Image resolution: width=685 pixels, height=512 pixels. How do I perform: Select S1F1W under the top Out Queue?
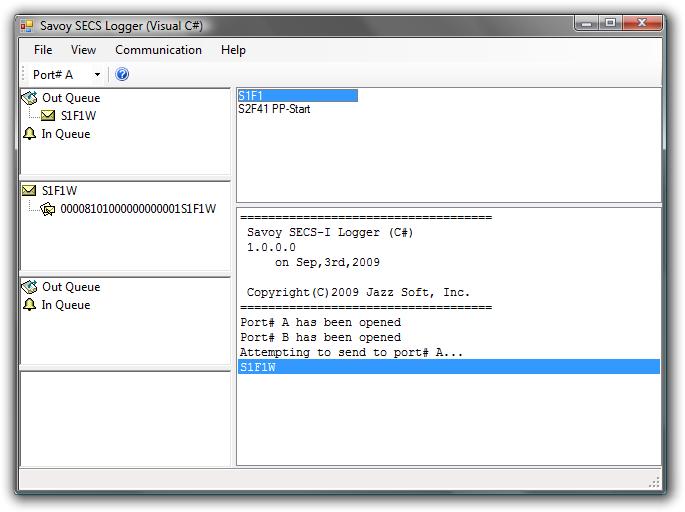78,116
